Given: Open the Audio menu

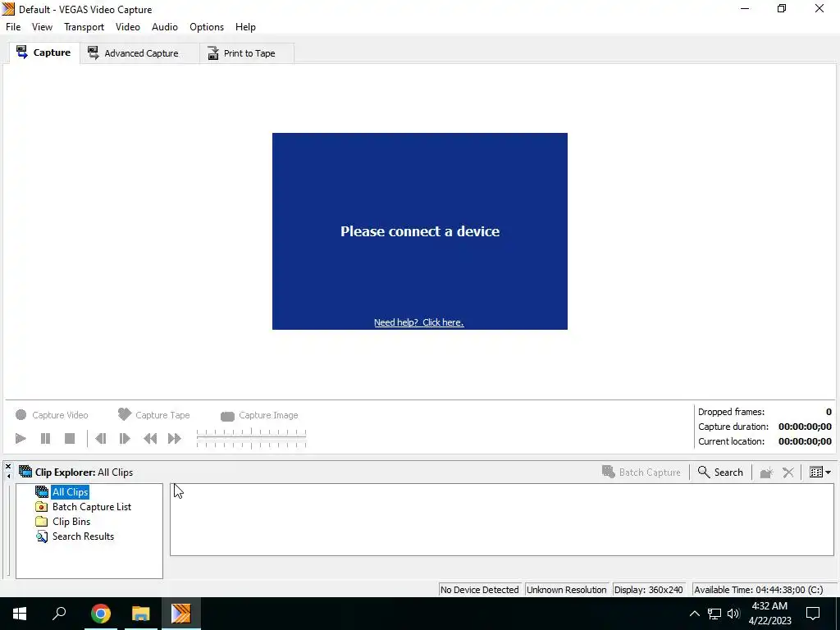Looking at the screenshot, I should click(164, 27).
